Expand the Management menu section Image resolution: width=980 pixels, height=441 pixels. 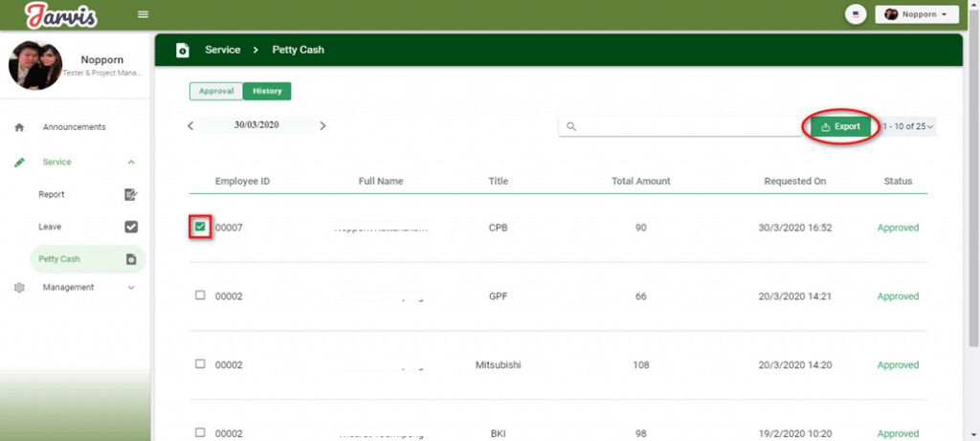pyautogui.click(x=131, y=288)
